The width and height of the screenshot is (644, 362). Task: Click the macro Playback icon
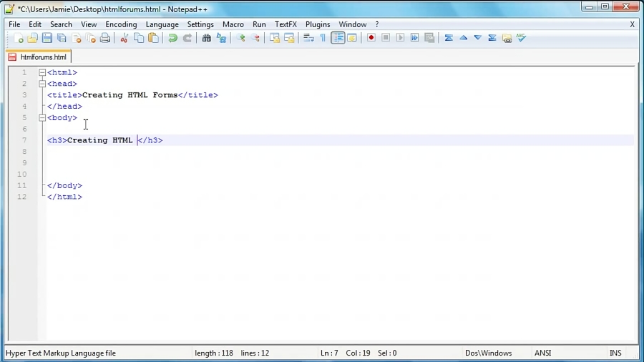pyautogui.click(x=400, y=38)
